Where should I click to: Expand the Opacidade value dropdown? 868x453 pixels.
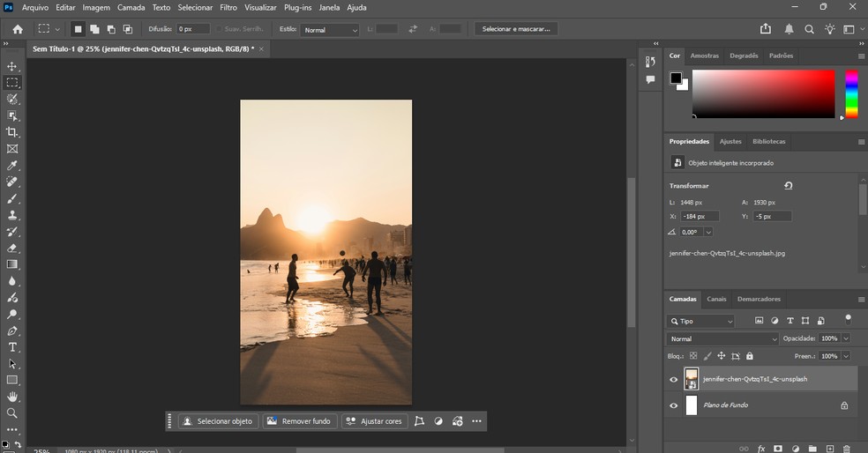(846, 338)
